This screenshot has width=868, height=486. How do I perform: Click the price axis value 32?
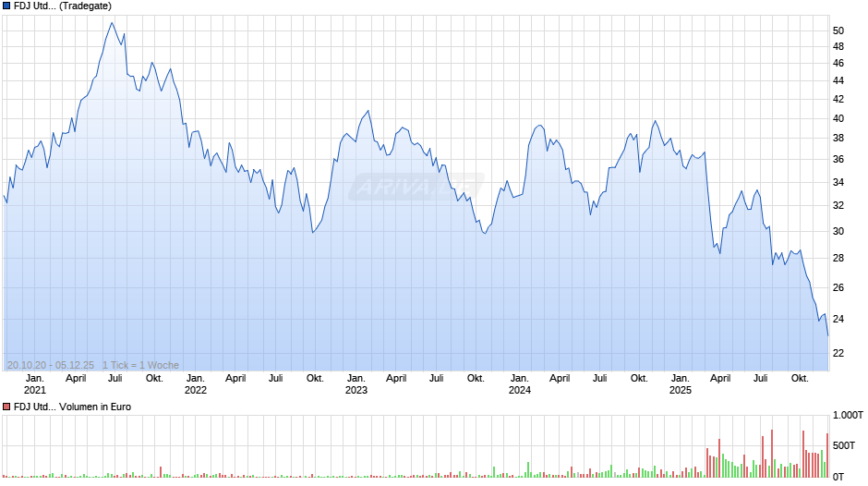[838, 206]
